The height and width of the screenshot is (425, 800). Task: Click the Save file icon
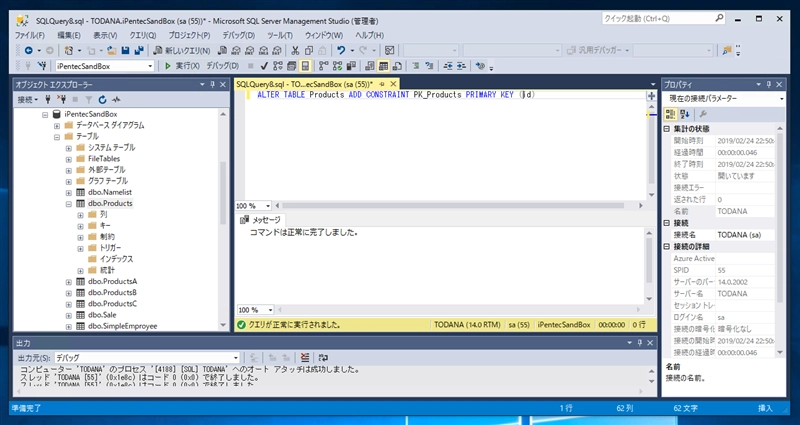(124, 51)
